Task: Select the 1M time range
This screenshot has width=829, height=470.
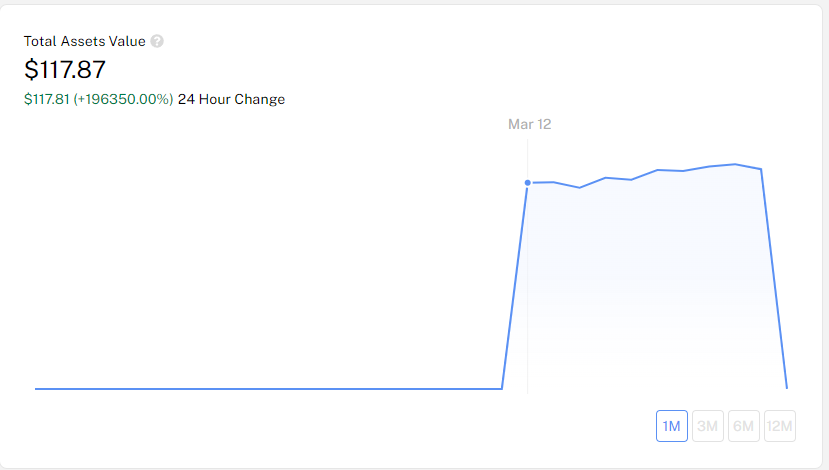Action: point(671,426)
